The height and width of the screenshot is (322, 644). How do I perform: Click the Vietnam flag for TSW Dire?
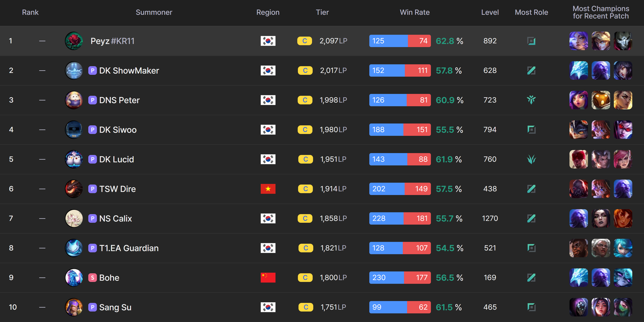click(x=268, y=189)
